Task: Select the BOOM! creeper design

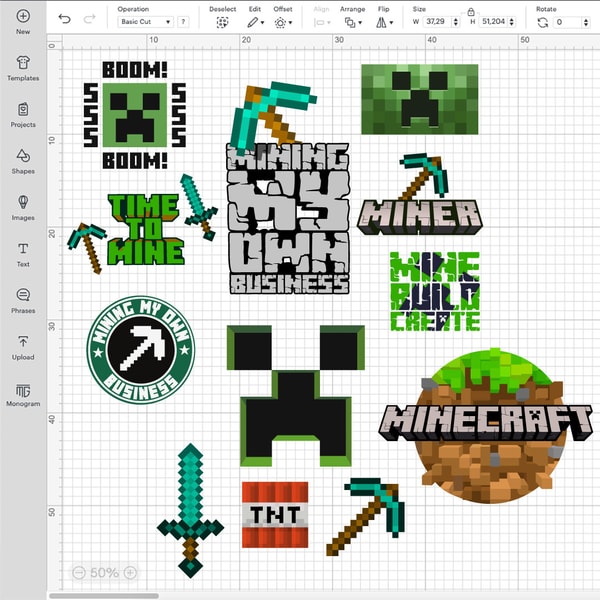Action: pos(135,115)
